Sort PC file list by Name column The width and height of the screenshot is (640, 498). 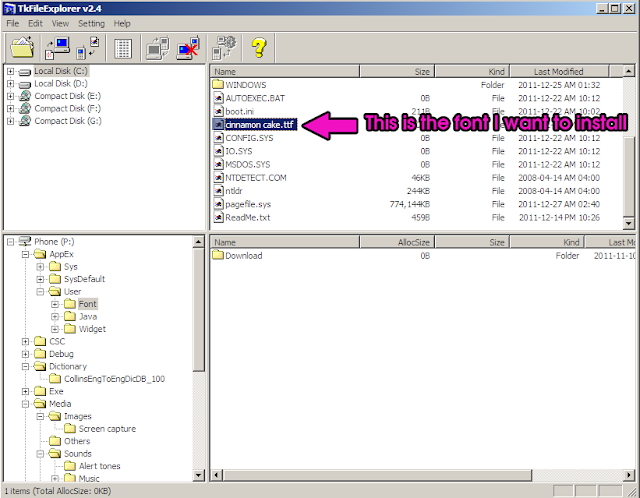[285, 71]
